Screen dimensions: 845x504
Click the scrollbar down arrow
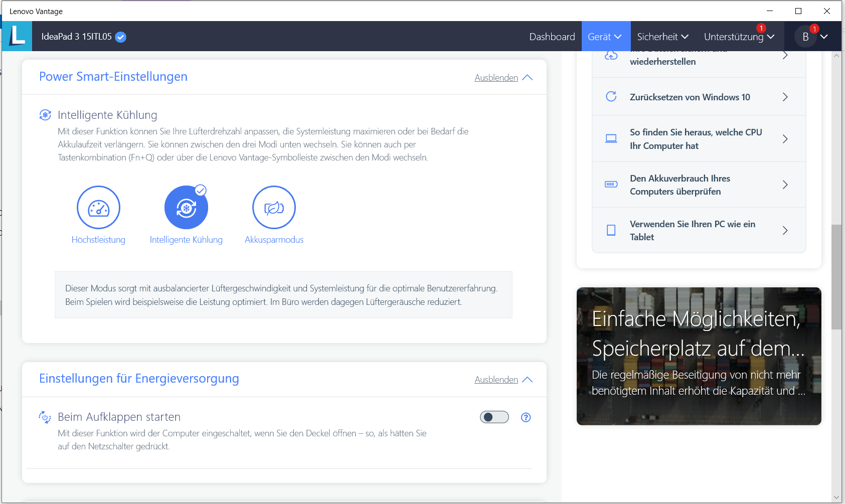[836, 497]
